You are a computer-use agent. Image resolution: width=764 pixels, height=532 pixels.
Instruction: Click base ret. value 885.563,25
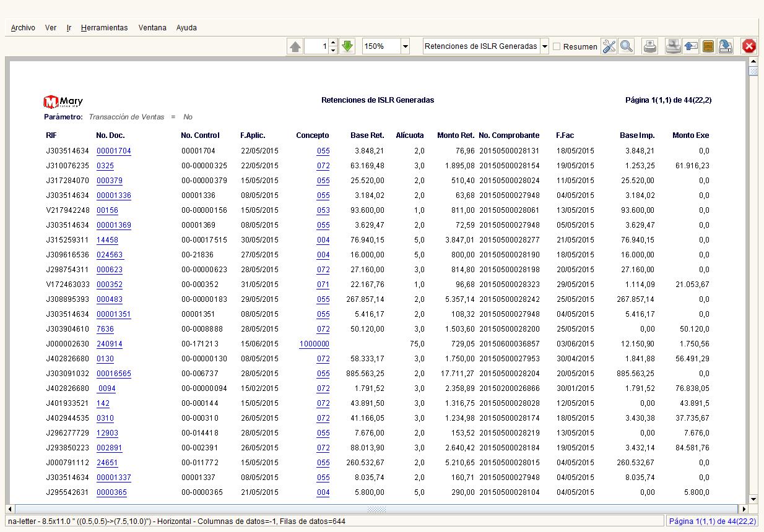pos(365,374)
